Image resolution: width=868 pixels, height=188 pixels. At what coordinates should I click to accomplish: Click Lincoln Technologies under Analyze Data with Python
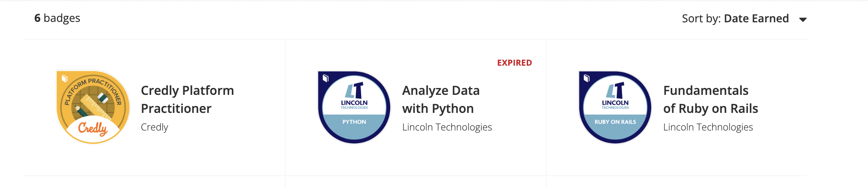click(447, 127)
